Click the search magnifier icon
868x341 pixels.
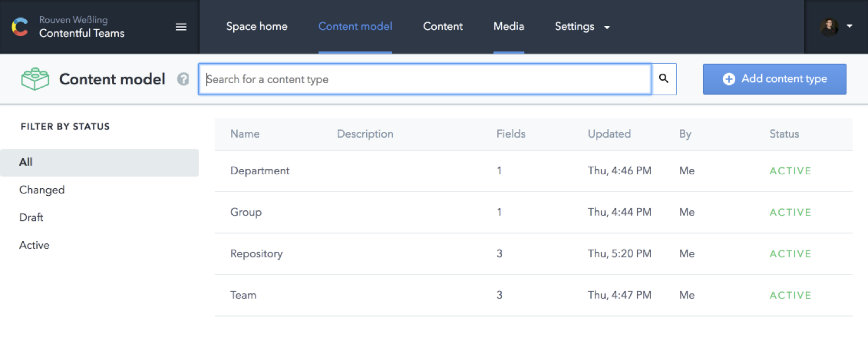point(664,78)
